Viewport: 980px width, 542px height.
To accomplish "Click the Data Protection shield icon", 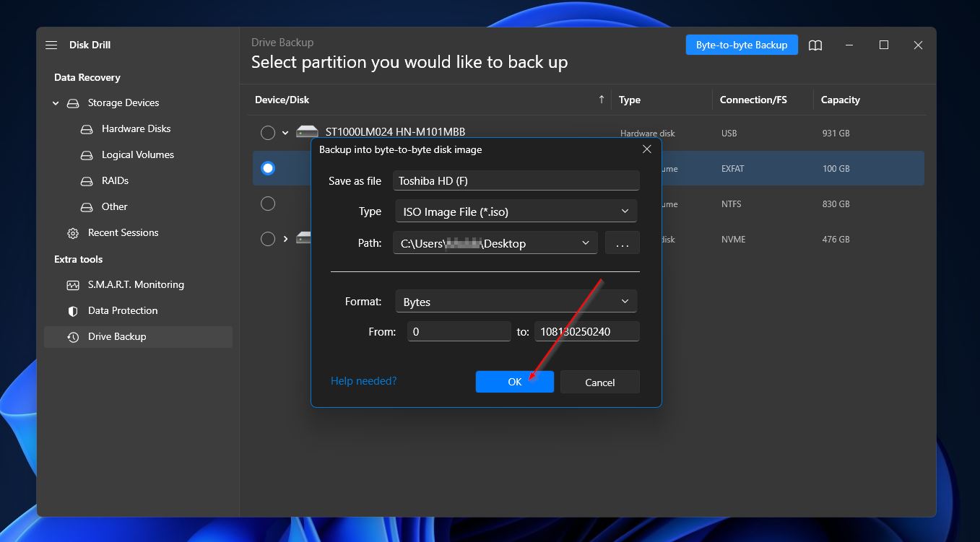I will coord(73,311).
